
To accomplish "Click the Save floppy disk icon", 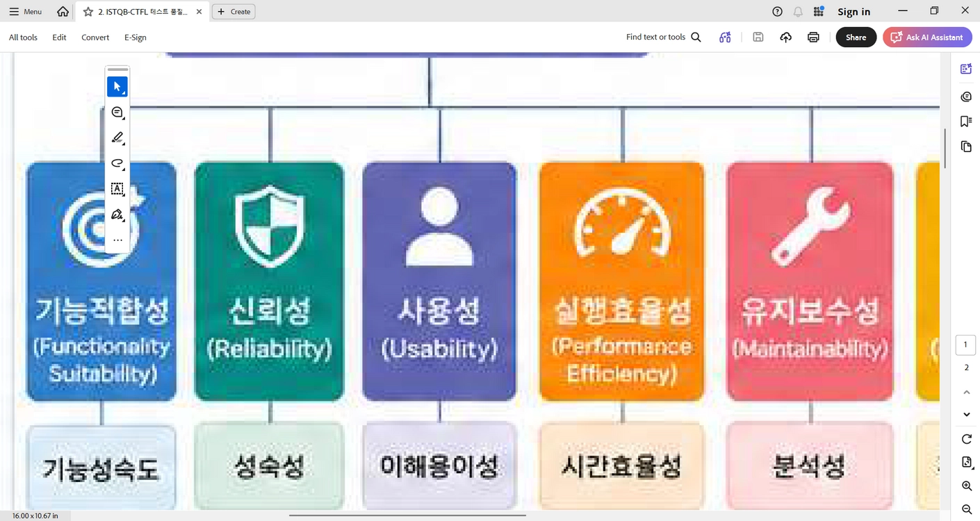I will pos(758,38).
